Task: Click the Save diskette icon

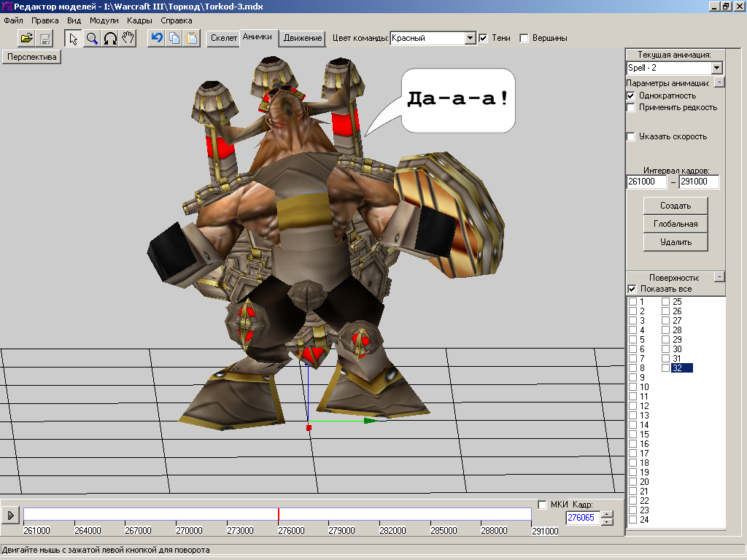Action: [x=44, y=38]
